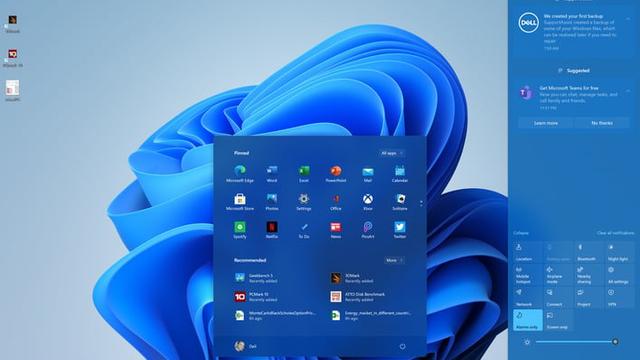Open All settings quick action tile

click(618, 275)
